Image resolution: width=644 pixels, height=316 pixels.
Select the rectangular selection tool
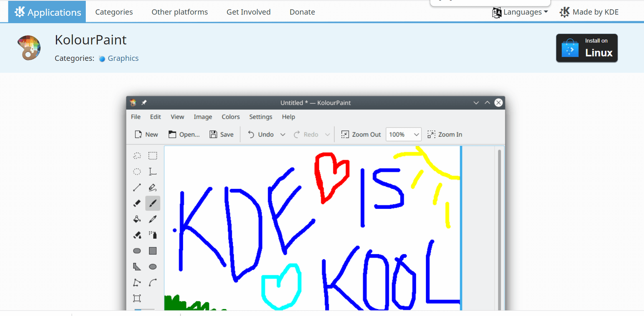point(153,156)
